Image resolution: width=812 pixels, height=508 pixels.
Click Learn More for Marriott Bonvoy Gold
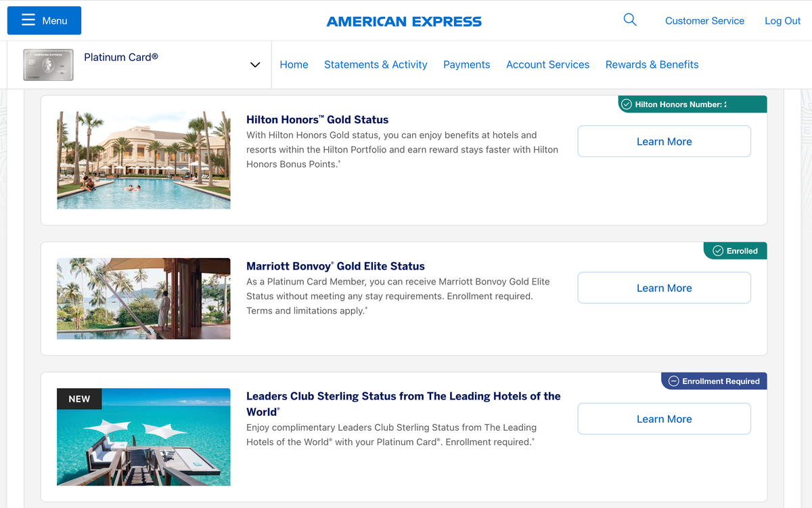[664, 288]
